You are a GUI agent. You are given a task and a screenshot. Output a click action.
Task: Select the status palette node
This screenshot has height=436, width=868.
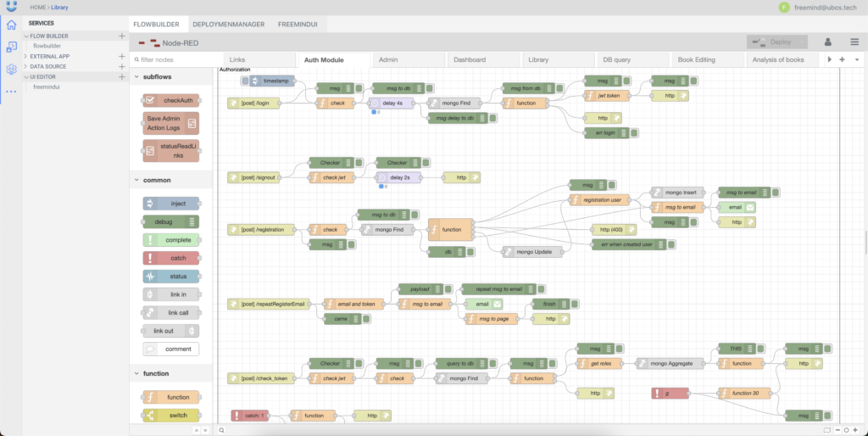point(171,276)
